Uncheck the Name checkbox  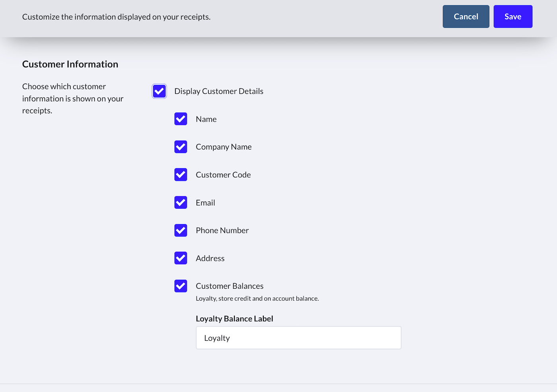coord(181,119)
